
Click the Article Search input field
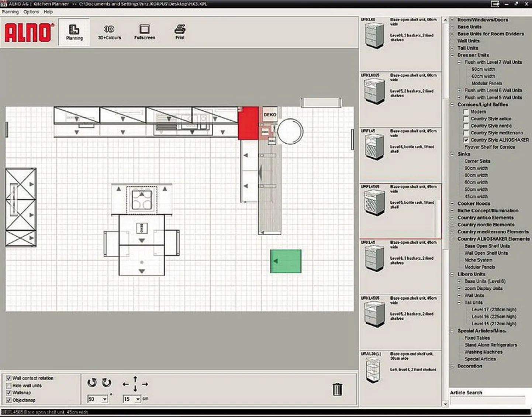click(487, 400)
